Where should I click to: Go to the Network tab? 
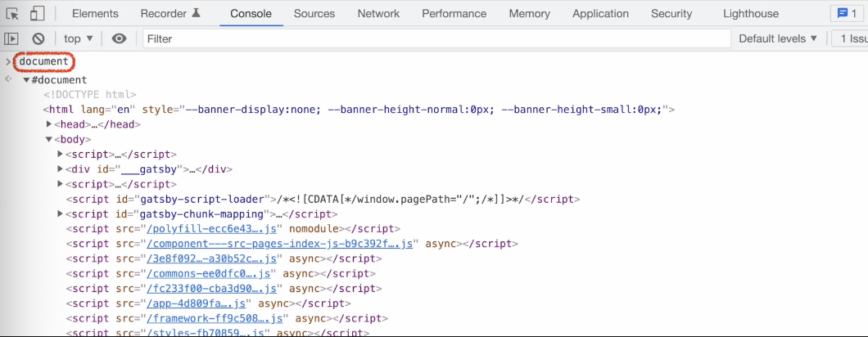point(378,14)
